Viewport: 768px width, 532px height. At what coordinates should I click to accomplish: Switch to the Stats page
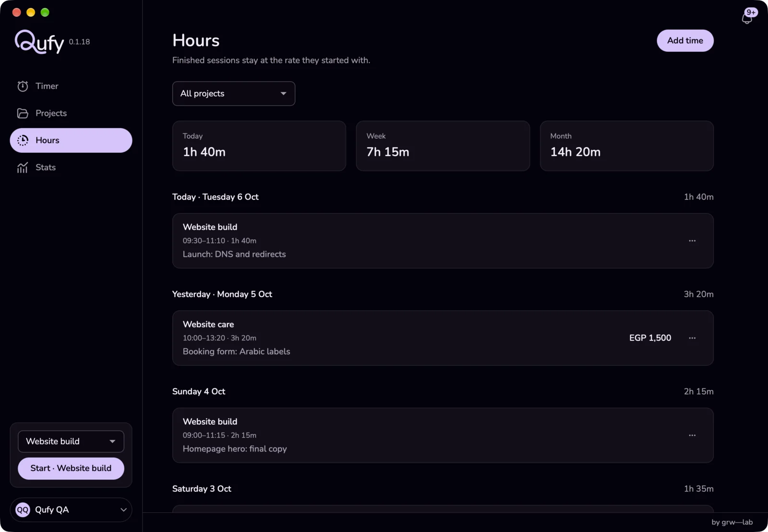pyautogui.click(x=71, y=168)
